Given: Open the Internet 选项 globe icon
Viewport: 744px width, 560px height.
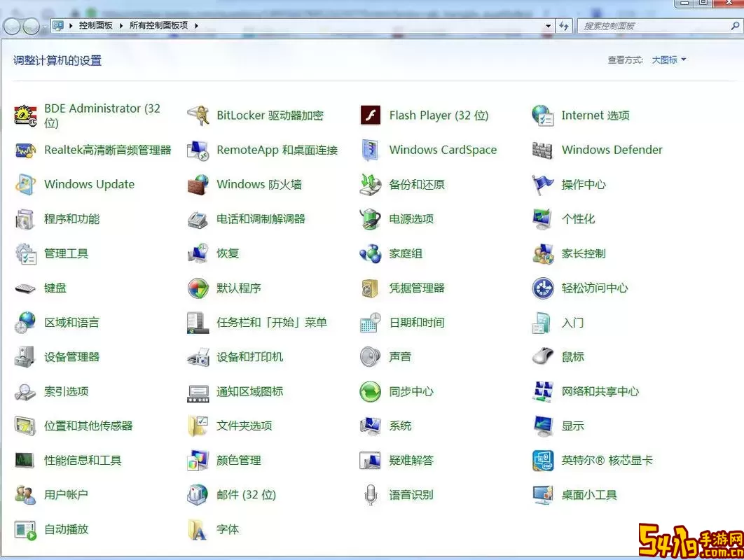Looking at the screenshot, I should (x=543, y=115).
